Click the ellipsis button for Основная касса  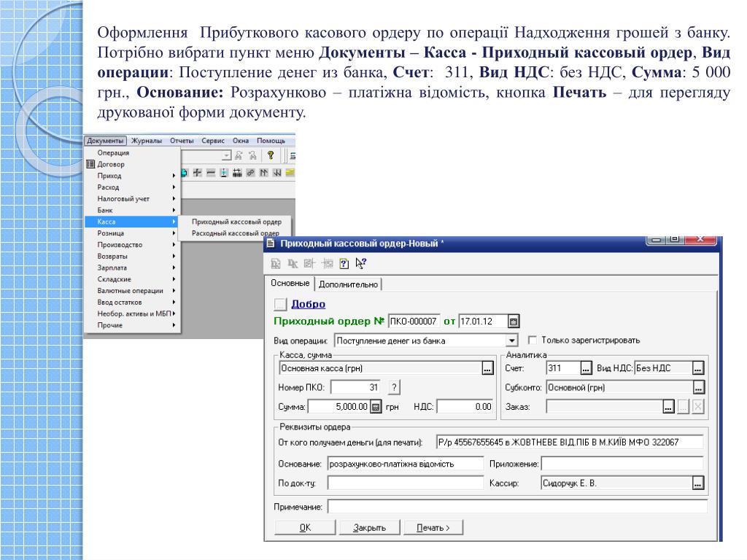[487, 369]
